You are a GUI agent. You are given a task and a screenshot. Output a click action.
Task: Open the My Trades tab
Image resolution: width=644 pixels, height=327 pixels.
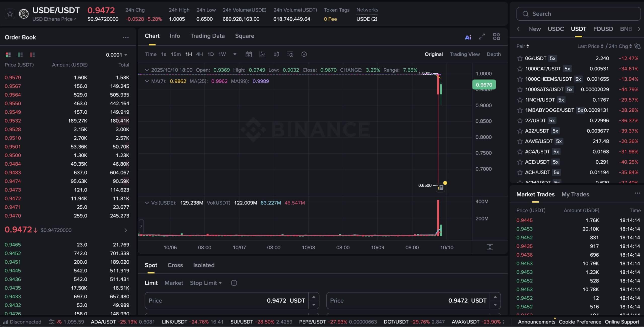(575, 194)
